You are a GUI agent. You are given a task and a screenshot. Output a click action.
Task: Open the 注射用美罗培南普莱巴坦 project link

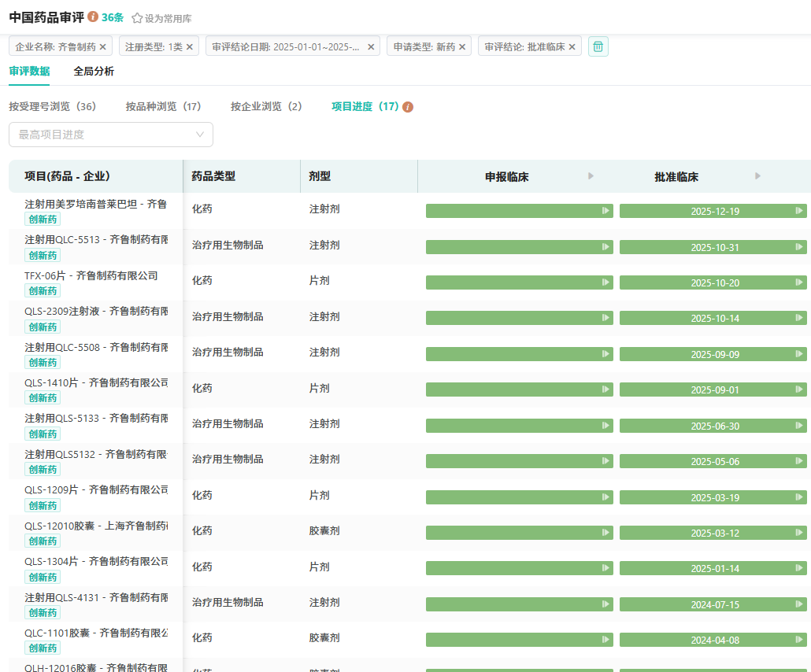[x=95, y=204]
